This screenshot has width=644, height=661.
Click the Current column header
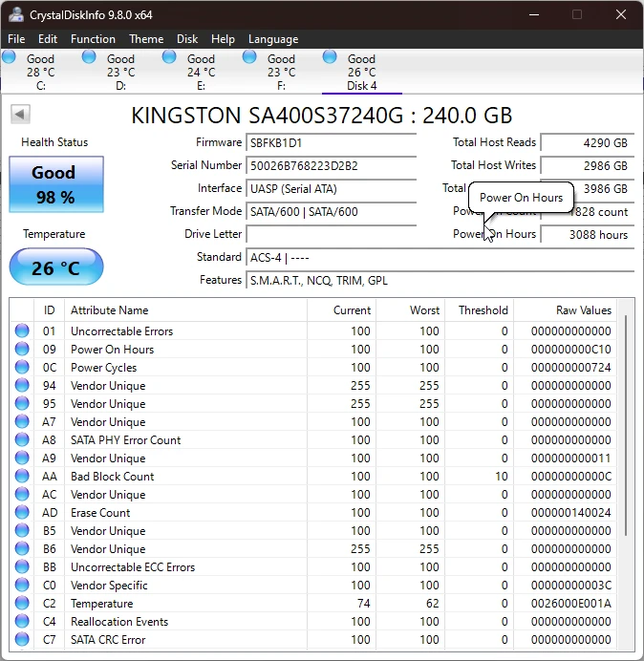click(341, 310)
